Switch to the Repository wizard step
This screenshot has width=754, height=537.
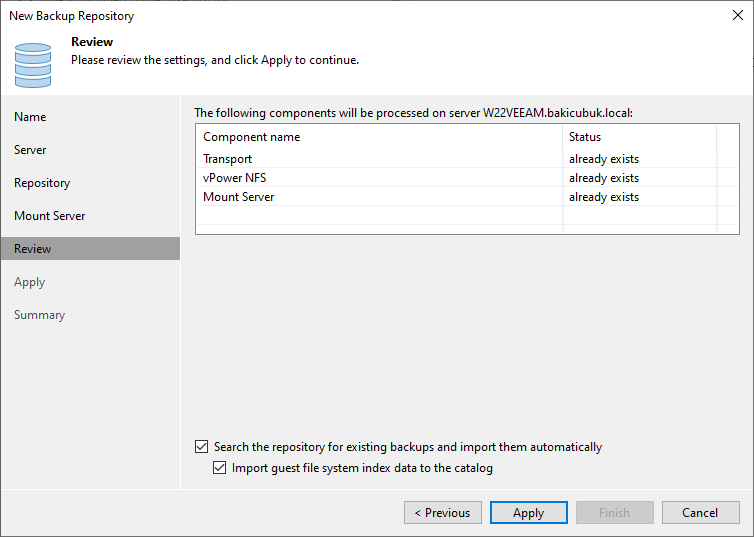[x=42, y=183]
